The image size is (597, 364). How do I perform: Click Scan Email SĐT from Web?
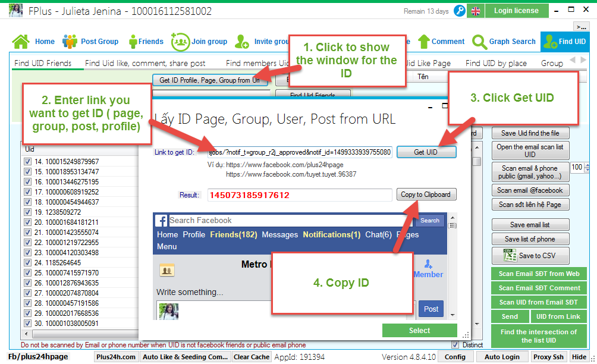tap(539, 274)
